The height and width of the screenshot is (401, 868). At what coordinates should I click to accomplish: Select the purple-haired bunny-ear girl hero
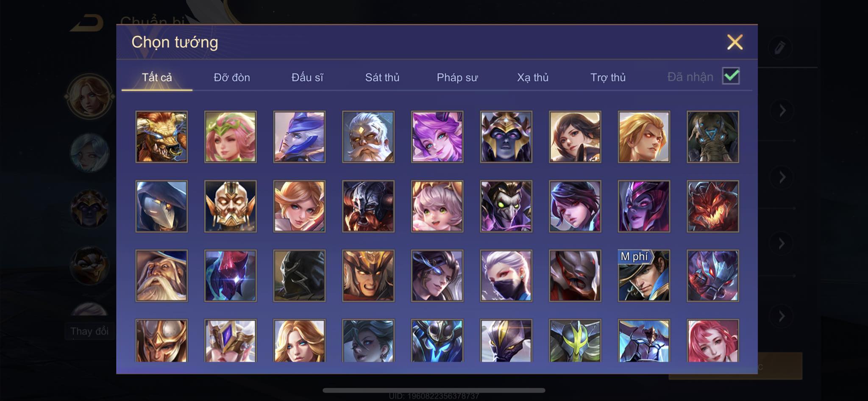tap(437, 137)
